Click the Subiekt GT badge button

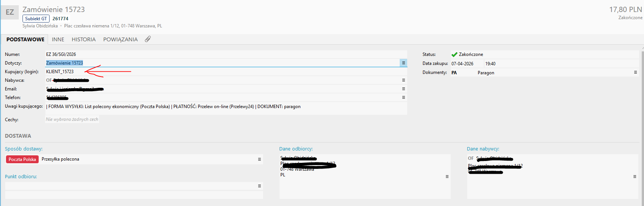(x=36, y=19)
